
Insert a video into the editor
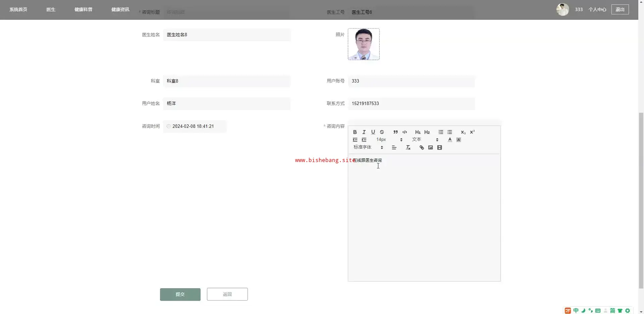click(x=439, y=148)
